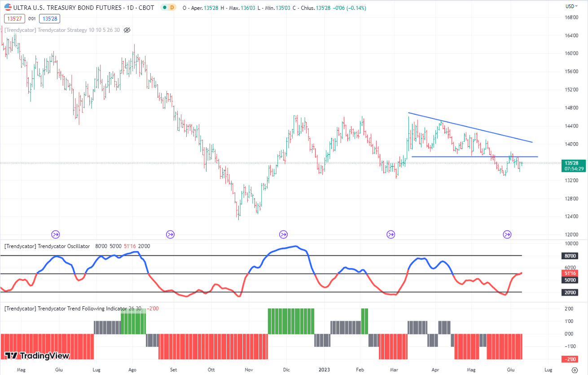This screenshot has width=588, height=375.
Task: Select the Trendycator Oscillator legend title
Action: click(47, 246)
